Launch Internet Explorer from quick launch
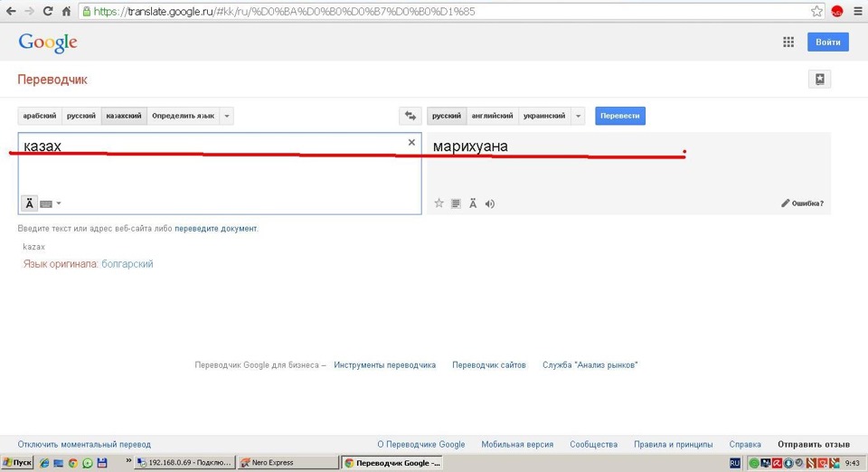The image size is (868, 472). click(x=43, y=463)
